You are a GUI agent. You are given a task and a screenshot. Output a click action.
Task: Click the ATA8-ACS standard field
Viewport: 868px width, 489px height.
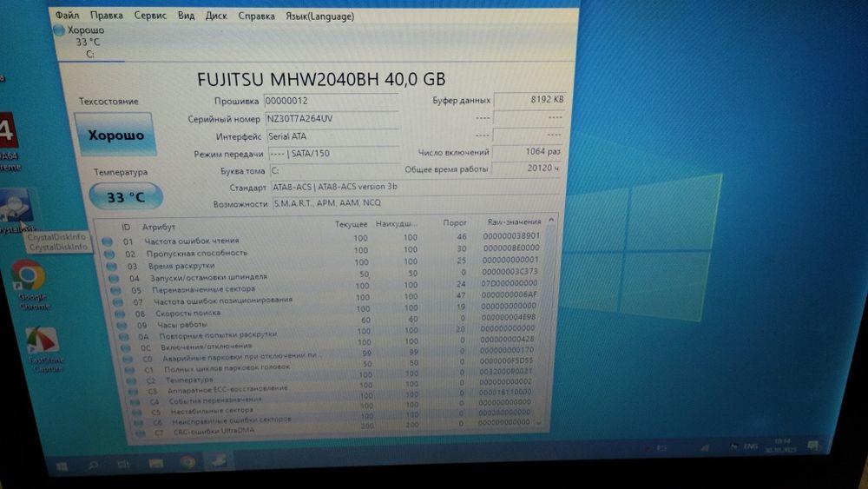pyautogui.click(x=415, y=187)
